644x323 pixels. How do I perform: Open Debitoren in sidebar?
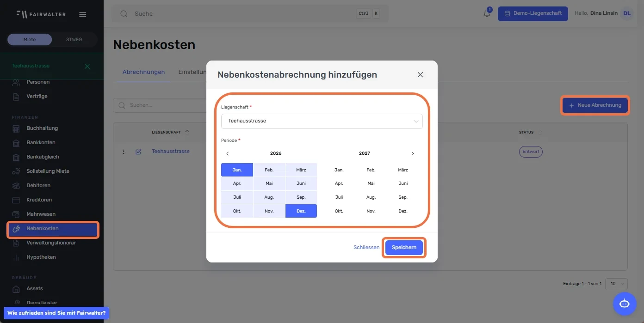coord(38,186)
